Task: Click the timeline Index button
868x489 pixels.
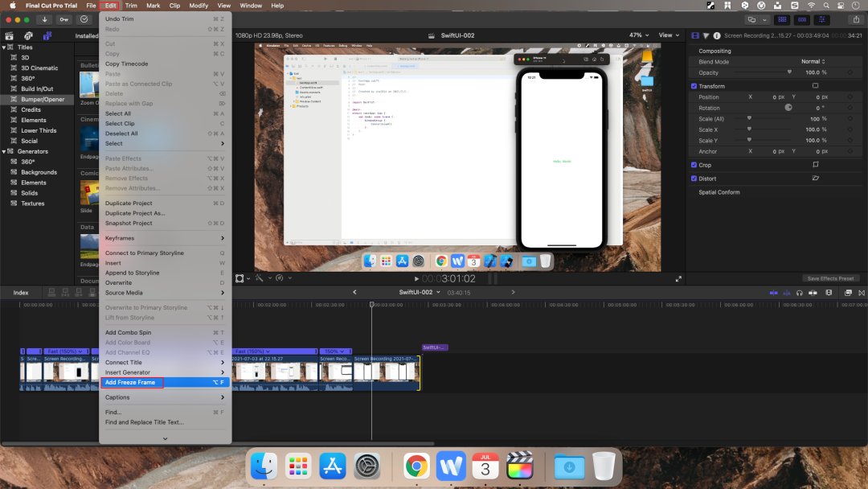Action: click(x=21, y=293)
